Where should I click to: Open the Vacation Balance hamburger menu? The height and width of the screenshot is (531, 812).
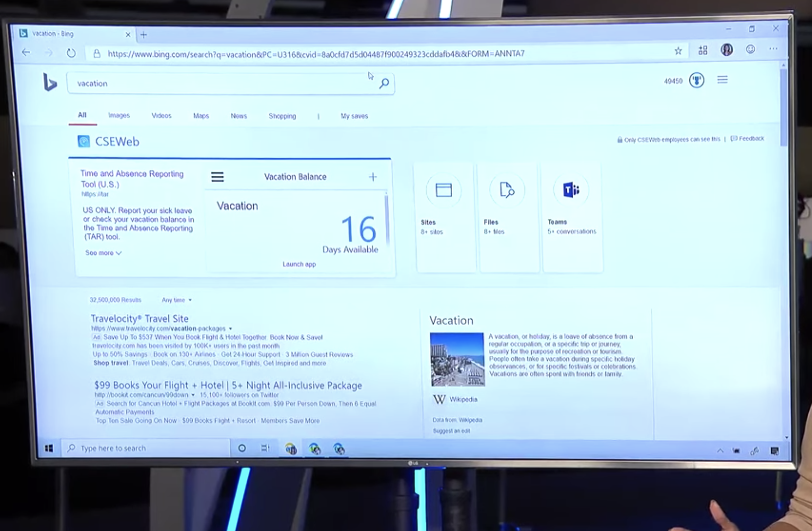(218, 177)
